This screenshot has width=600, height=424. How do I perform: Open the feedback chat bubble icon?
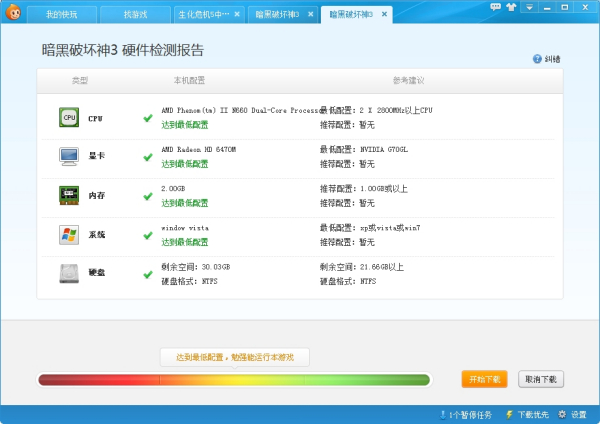point(496,7)
